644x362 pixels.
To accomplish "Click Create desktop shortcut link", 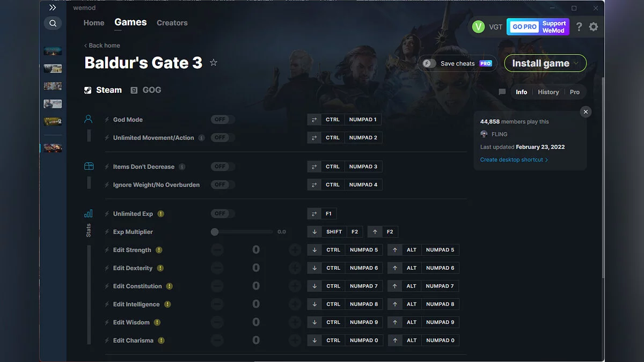I will 514,160.
